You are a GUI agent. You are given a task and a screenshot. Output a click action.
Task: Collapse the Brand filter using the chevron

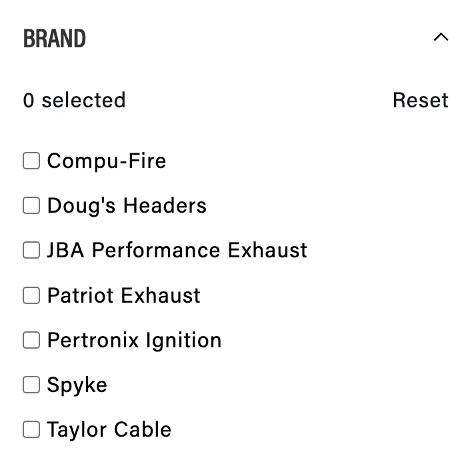pos(441,37)
